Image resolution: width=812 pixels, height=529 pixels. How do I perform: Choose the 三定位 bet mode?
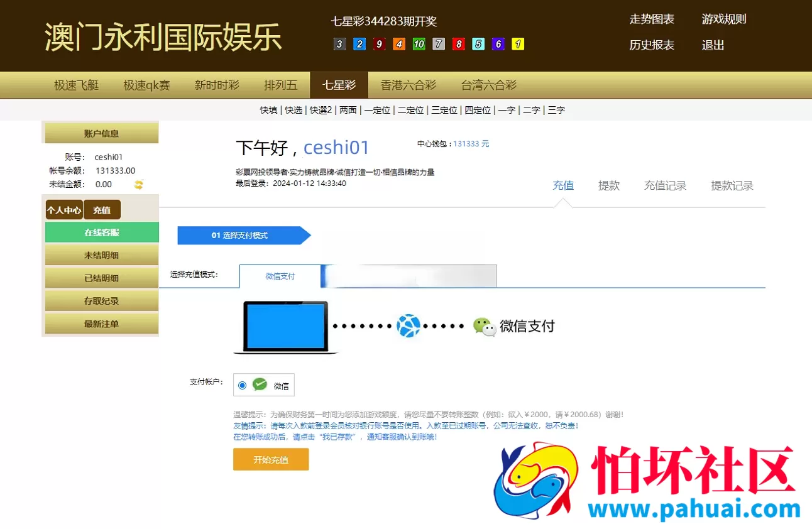click(x=444, y=110)
